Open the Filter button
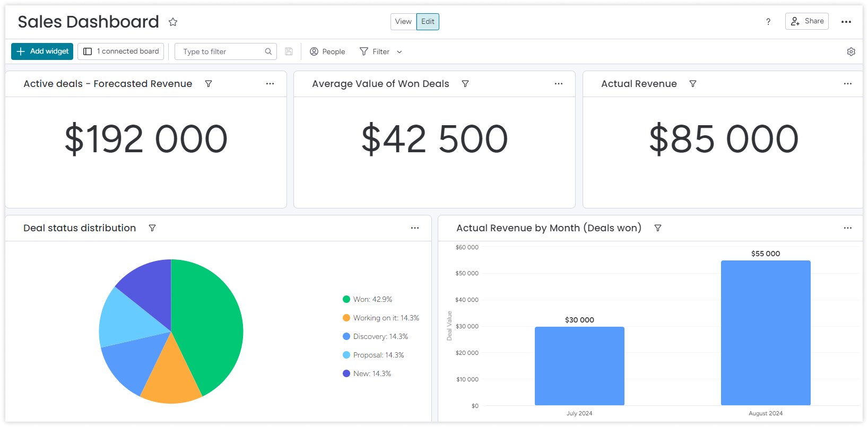Viewport: 868px width, 427px height. click(375, 51)
